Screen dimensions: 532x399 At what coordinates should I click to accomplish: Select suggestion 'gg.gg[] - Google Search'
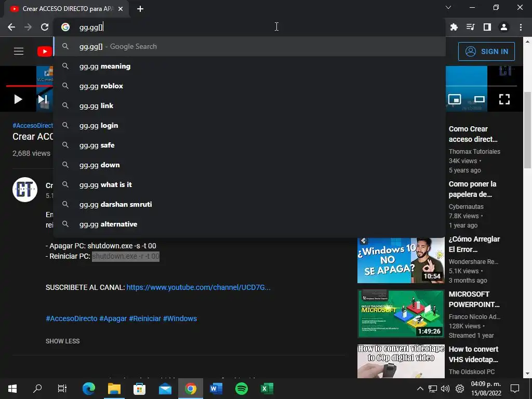click(250, 46)
